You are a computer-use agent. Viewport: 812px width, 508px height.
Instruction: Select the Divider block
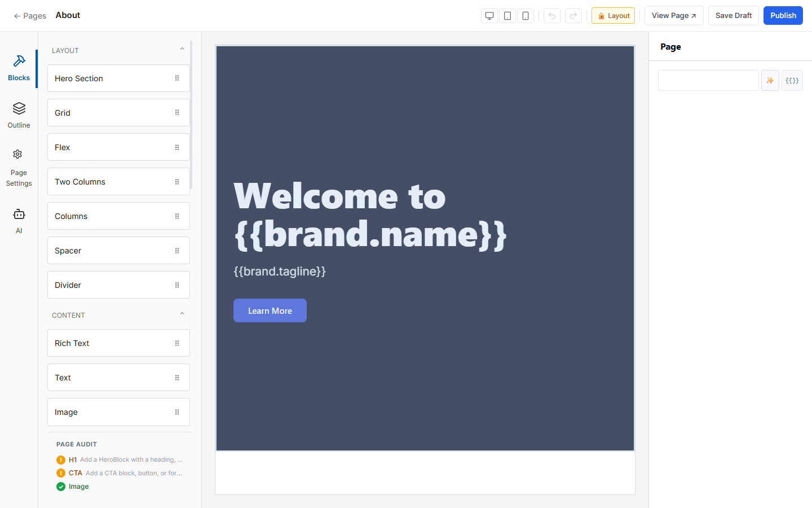click(118, 285)
